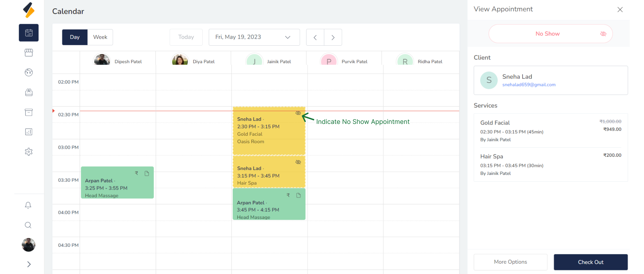Open More Options button
This screenshot has width=644, height=274.
click(x=510, y=262)
